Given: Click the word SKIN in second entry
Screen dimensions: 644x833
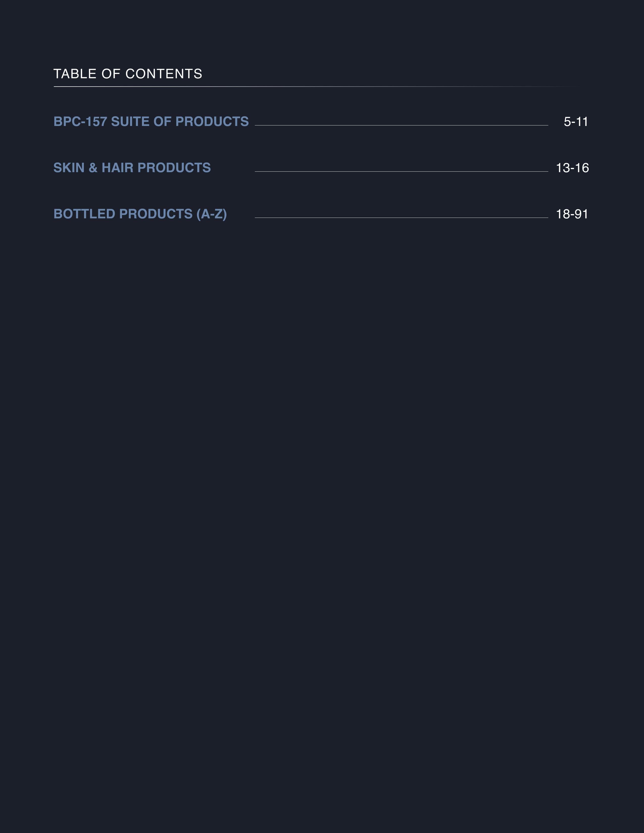Looking at the screenshot, I should (x=69, y=168).
